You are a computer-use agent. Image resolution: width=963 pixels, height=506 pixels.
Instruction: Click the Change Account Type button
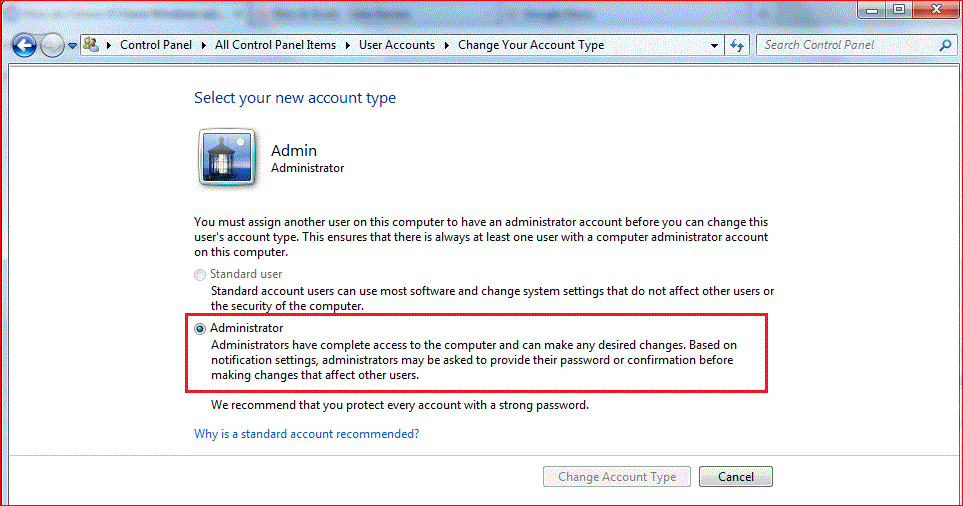click(617, 477)
